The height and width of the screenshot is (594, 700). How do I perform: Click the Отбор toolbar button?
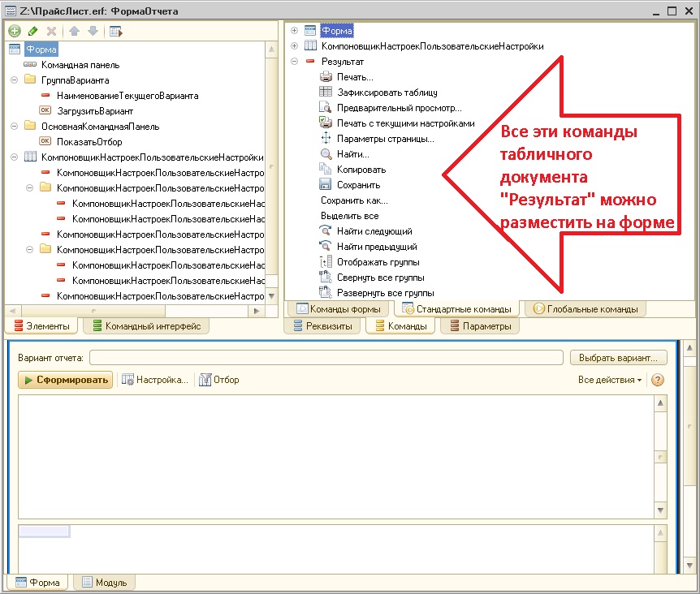(x=219, y=380)
